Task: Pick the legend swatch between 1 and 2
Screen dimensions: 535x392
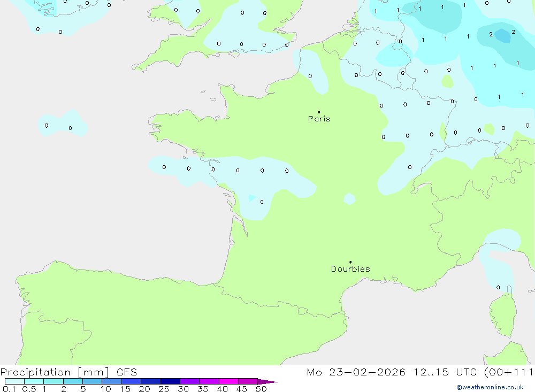Action: pos(53,381)
